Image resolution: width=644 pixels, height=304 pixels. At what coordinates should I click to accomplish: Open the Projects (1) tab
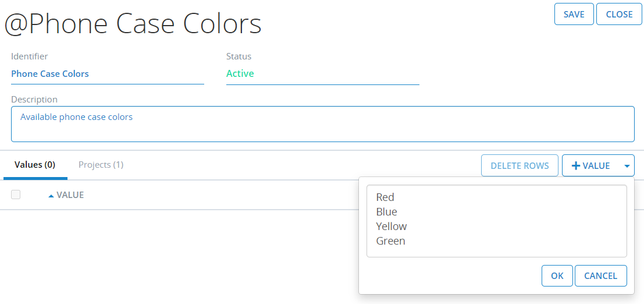pos(101,165)
